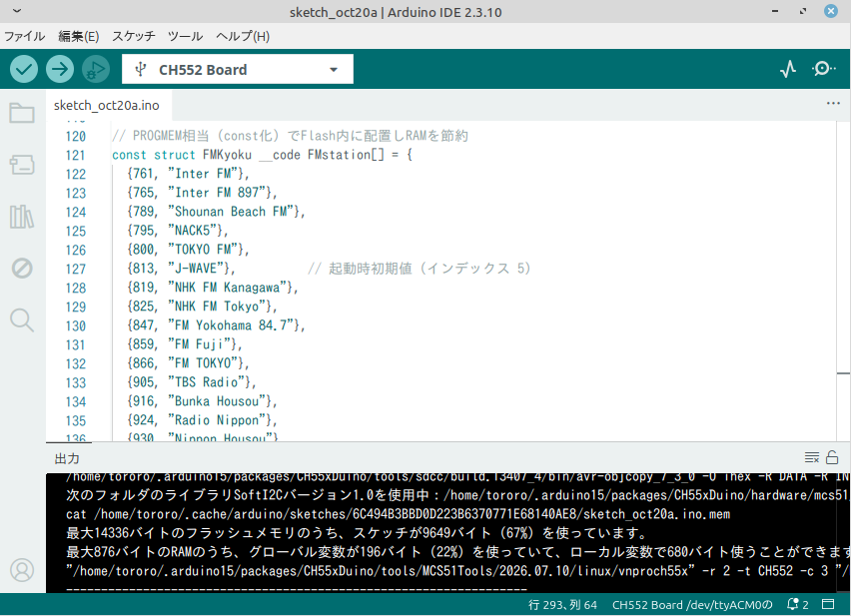Open the CH552 Board selector dropdown
The height and width of the screenshot is (616, 851).
[237, 69]
